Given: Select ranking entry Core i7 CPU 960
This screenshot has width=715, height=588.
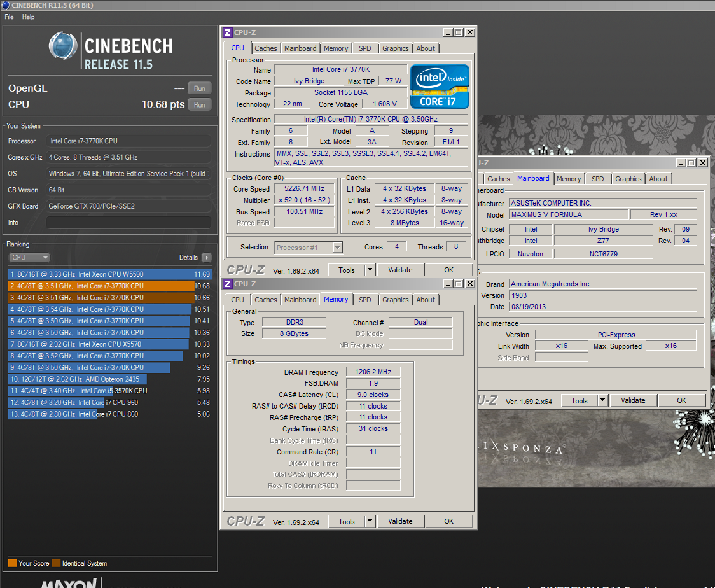Looking at the screenshot, I should coord(109,402).
